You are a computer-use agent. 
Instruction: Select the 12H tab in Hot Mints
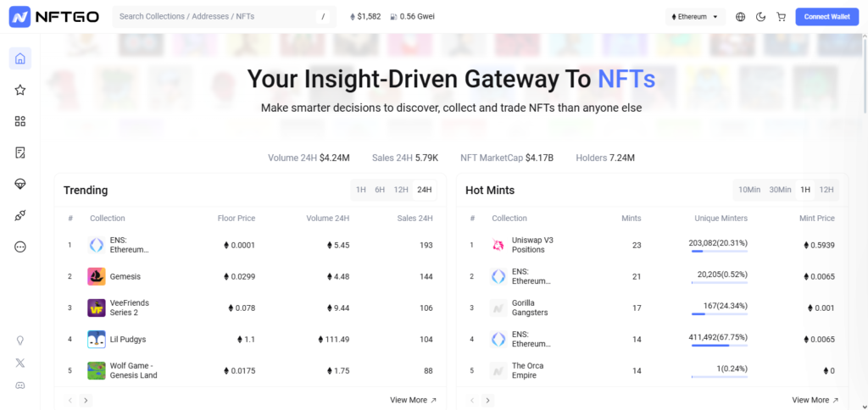pyautogui.click(x=826, y=190)
